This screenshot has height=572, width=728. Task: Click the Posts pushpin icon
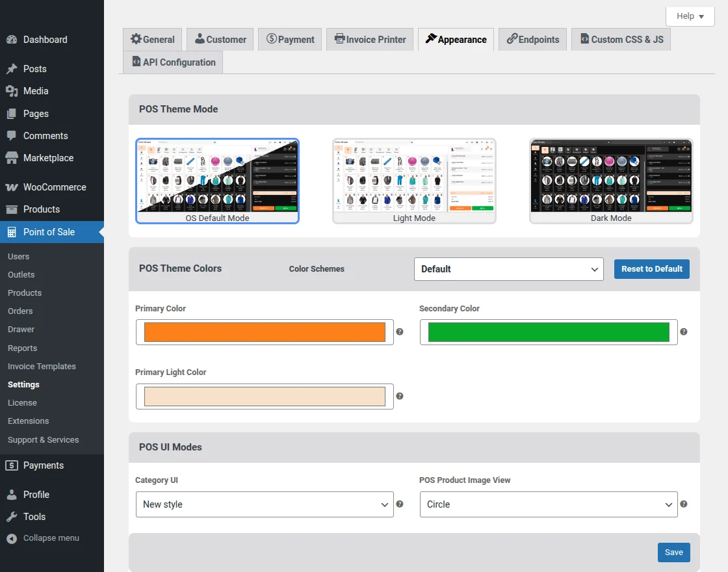click(12, 69)
